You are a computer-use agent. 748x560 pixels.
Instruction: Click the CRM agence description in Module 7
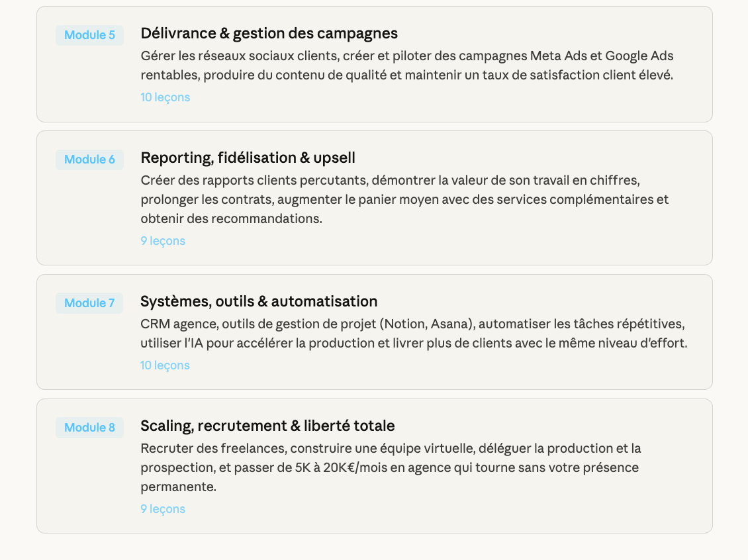(414, 334)
